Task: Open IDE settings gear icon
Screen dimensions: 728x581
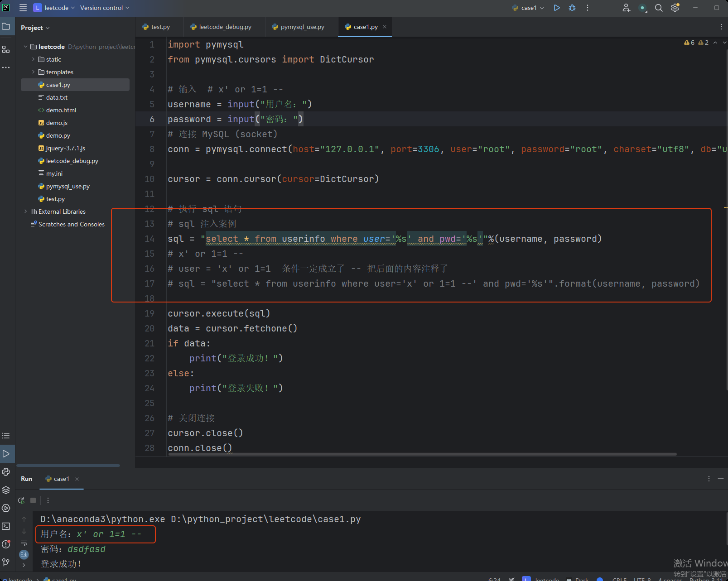Action: tap(675, 8)
